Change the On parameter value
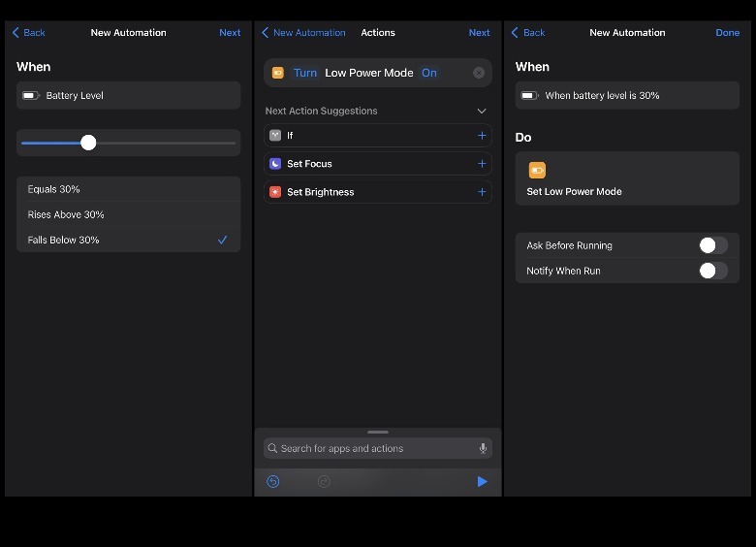Viewport: 756px width, 547px height. [x=429, y=73]
